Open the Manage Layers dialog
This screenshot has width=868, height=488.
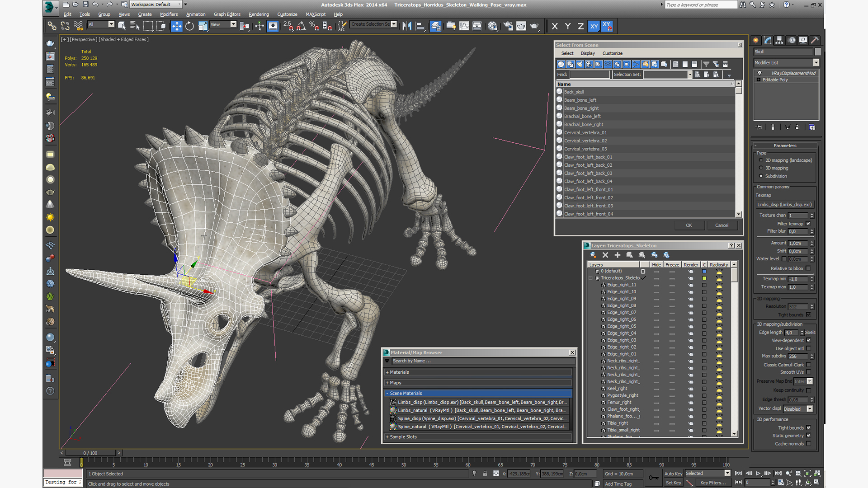pos(436,26)
